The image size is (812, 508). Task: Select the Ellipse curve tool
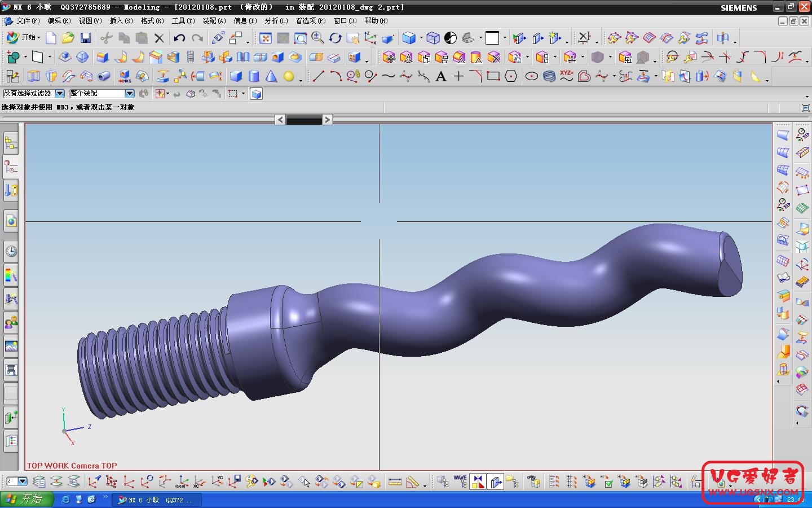click(532, 76)
